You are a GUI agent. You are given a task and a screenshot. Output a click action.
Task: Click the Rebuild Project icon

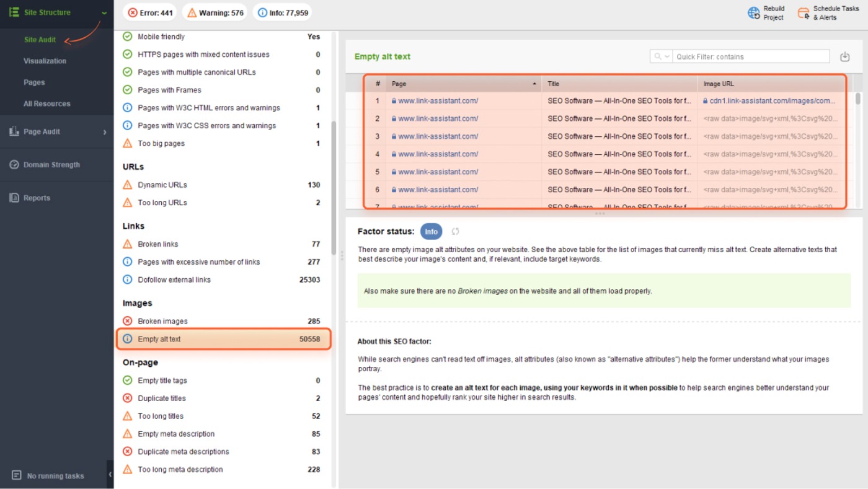coord(754,12)
